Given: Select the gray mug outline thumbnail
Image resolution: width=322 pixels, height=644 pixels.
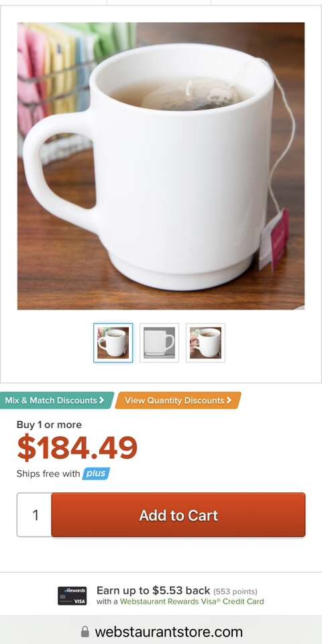Looking at the screenshot, I should (x=160, y=343).
